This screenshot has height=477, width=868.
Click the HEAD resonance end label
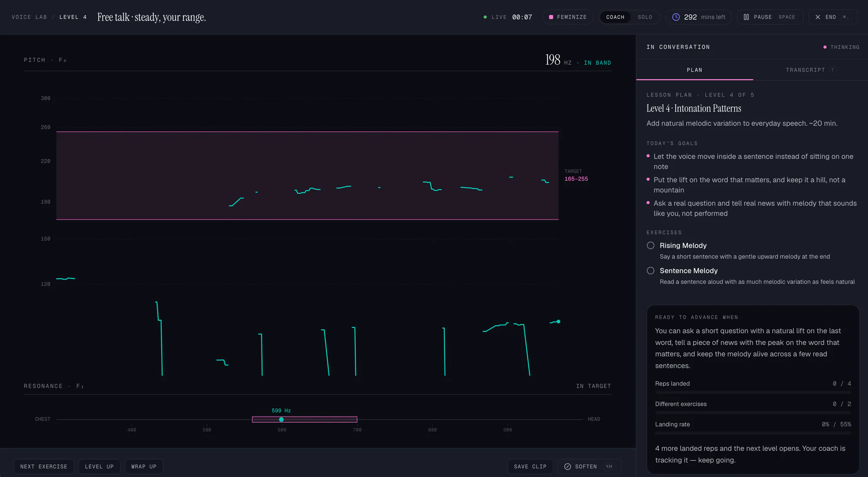594,419
